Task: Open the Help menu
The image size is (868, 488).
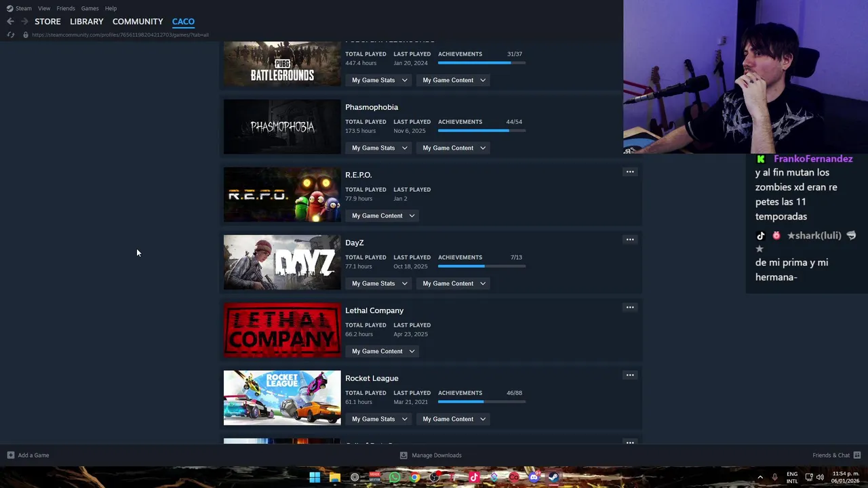Action: [111, 8]
